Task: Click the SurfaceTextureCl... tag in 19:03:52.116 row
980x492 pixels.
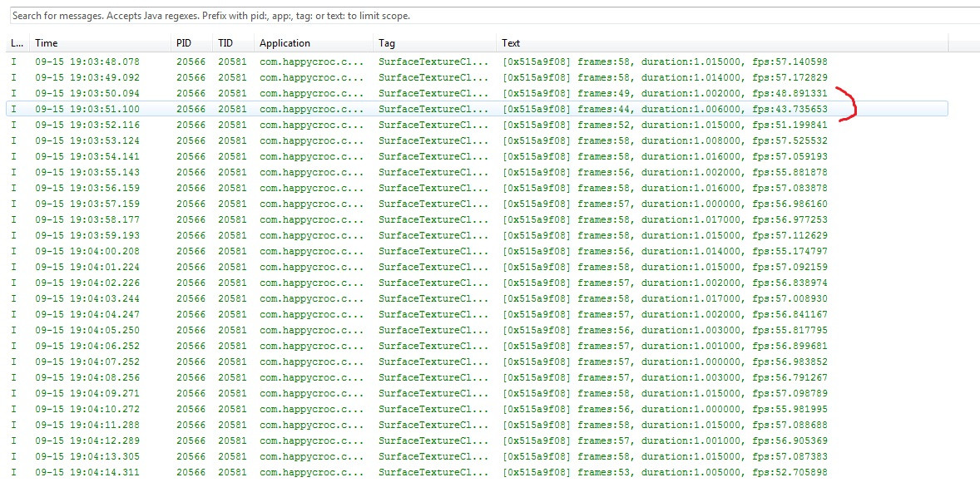Action: point(433,125)
